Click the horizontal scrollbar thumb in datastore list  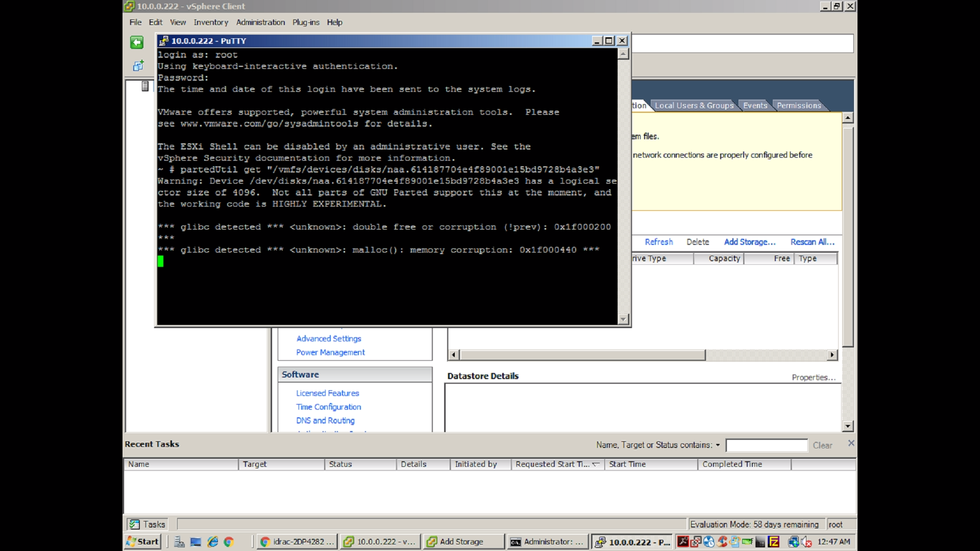[x=583, y=355]
